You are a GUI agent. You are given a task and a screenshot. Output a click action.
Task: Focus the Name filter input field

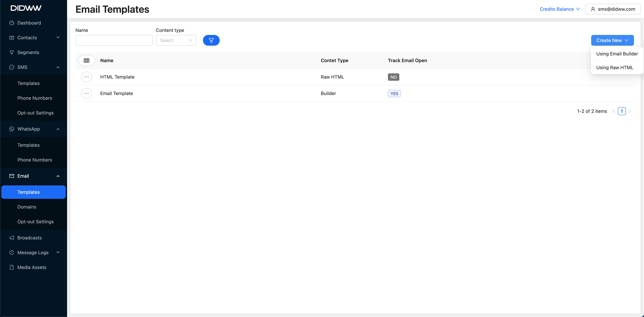tap(114, 40)
